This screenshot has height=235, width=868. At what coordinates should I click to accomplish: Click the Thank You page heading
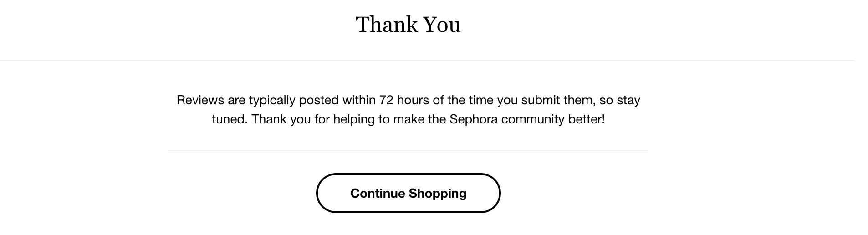click(x=408, y=25)
